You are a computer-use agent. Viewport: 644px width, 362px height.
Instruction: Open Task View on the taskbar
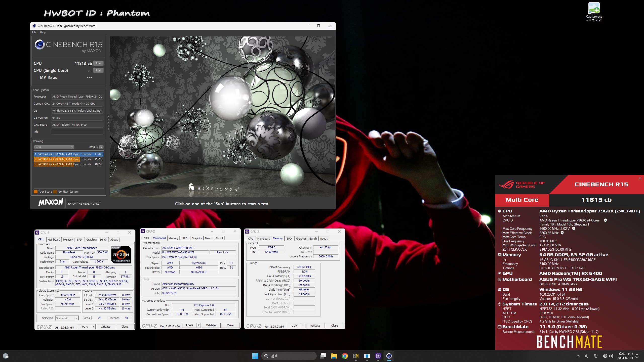tap(323, 356)
